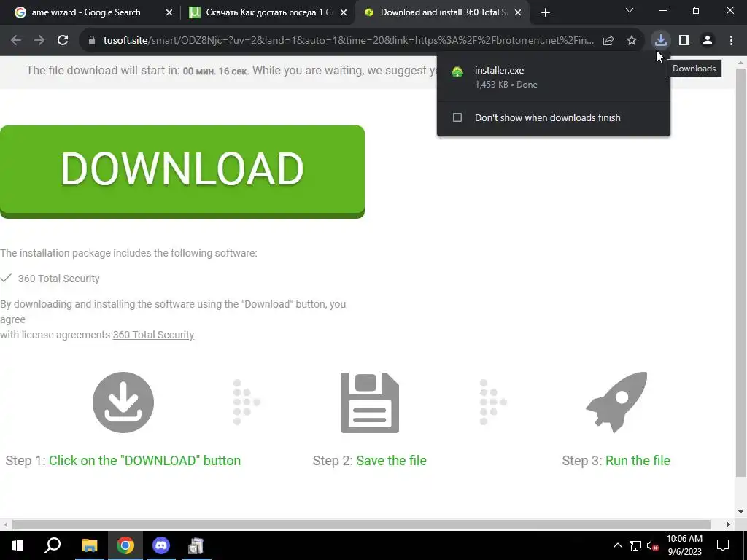
Task: Click the Step 3 rocket icon
Action: click(x=616, y=402)
